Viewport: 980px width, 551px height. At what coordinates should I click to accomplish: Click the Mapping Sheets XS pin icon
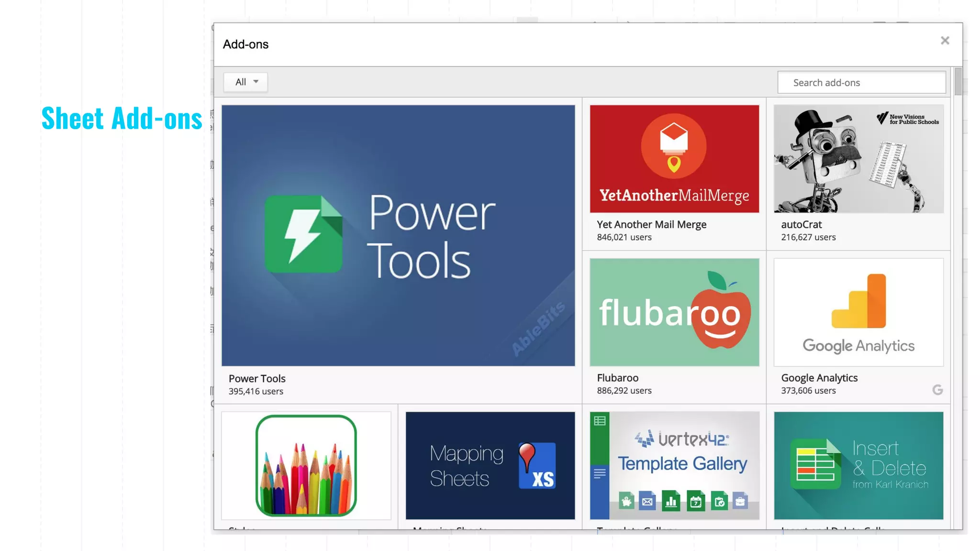537,465
